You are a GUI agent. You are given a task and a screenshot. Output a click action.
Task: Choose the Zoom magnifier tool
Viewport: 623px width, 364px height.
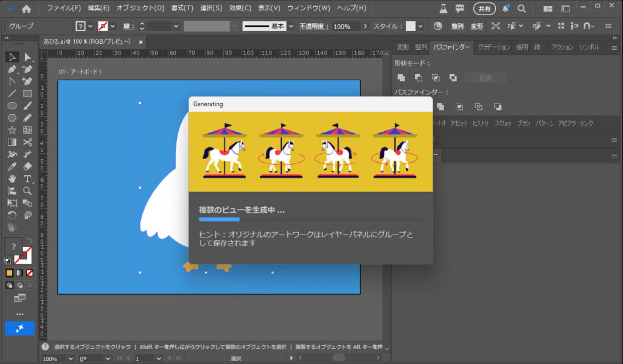tap(27, 191)
